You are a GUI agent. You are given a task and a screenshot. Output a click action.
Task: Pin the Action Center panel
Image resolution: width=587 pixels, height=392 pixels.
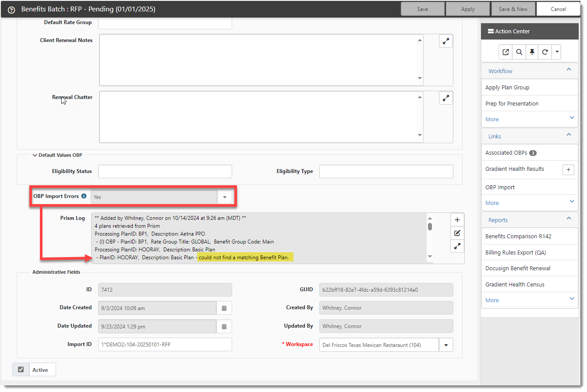pyautogui.click(x=532, y=52)
